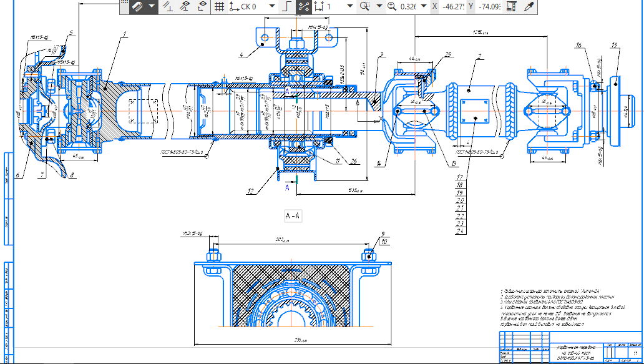This screenshot has height=364, width=644.
Task: Click the toolbar drag grip dots
Action: (124, 2)
